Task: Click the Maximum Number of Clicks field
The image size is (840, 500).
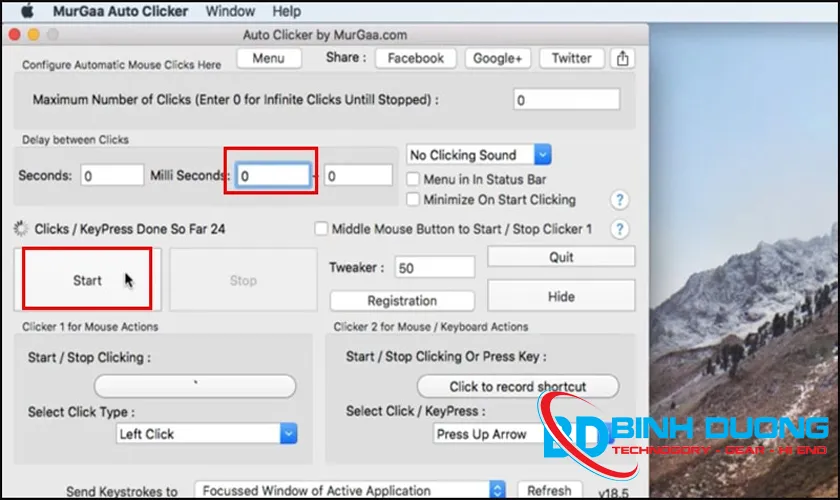Action: (x=566, y=100)
